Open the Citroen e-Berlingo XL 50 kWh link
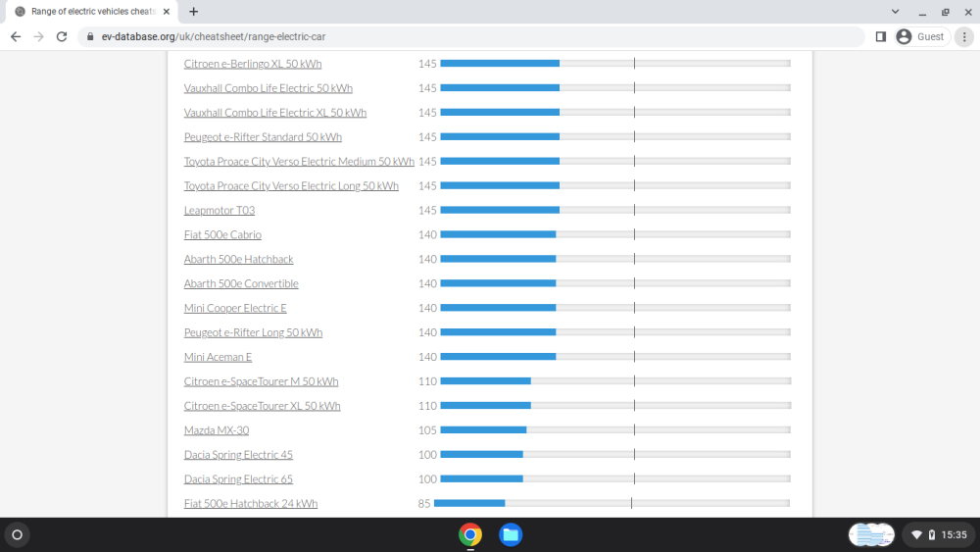Viewport: 980px width, 552px height. pos(253,64)
